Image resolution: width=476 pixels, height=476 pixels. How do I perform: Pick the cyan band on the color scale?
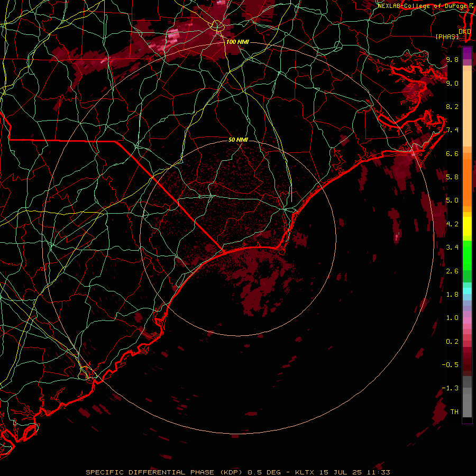(467, 291)
